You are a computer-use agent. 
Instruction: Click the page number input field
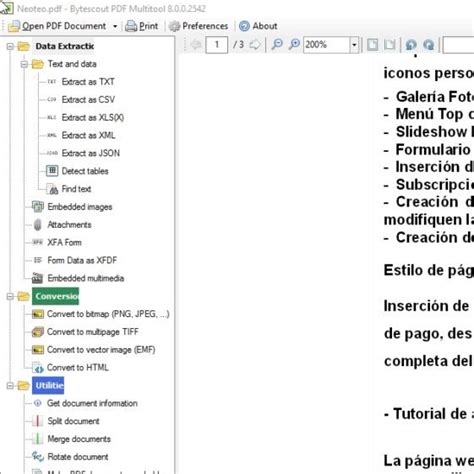coord(217,45)
